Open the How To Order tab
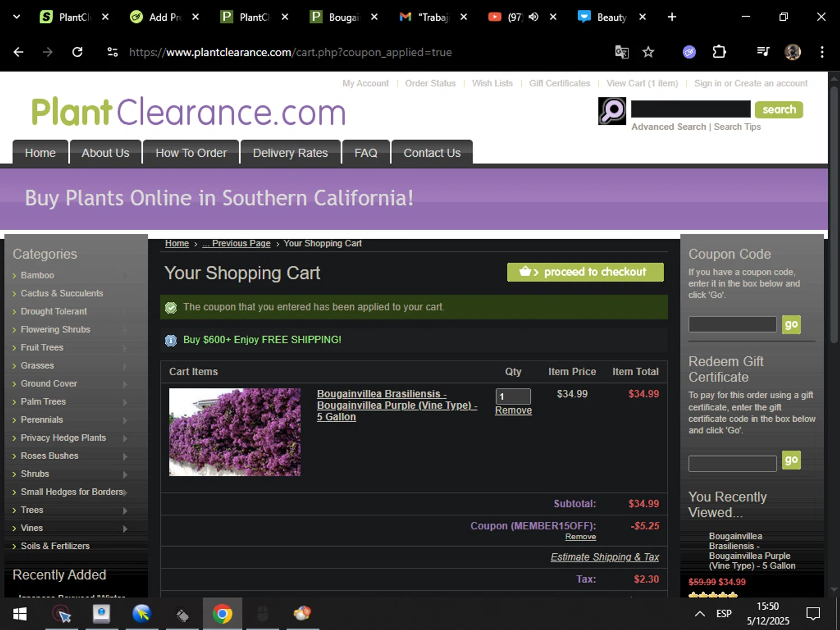The height and width of the screenshot is (630, 840). (191, 153)
